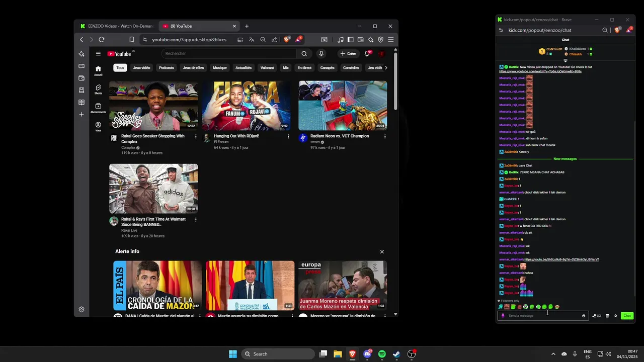Screen dimensions: 644x362
Task: Open site settings in the YouTube address bar
Action: 144,40
